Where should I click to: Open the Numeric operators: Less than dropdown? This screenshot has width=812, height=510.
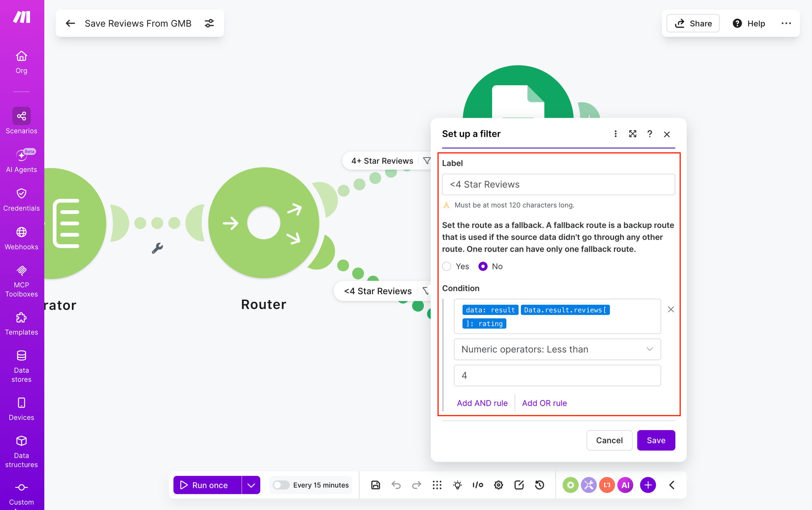557,349
